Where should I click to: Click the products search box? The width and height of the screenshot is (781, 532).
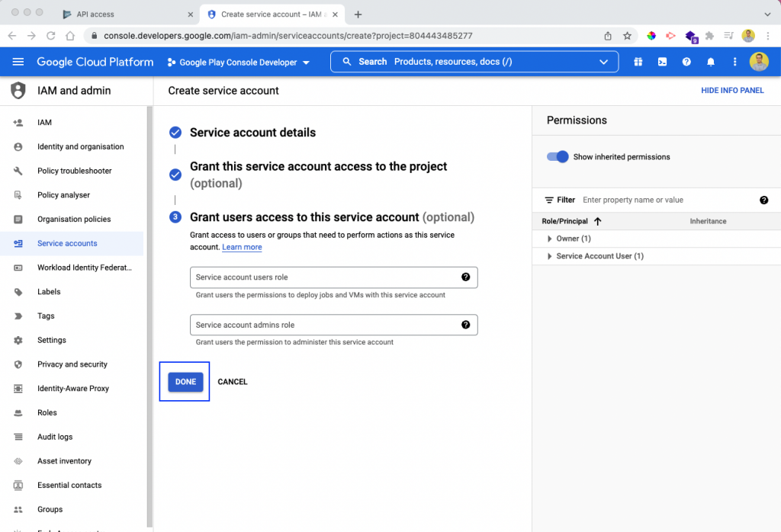[474, 62]
